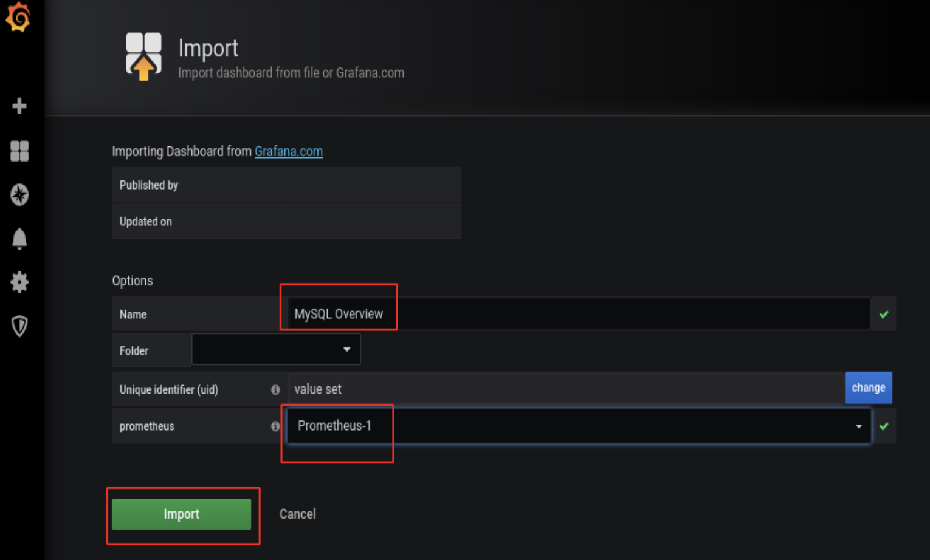
Task: Open the Alerting bell icon
Action: coord(19,239)
